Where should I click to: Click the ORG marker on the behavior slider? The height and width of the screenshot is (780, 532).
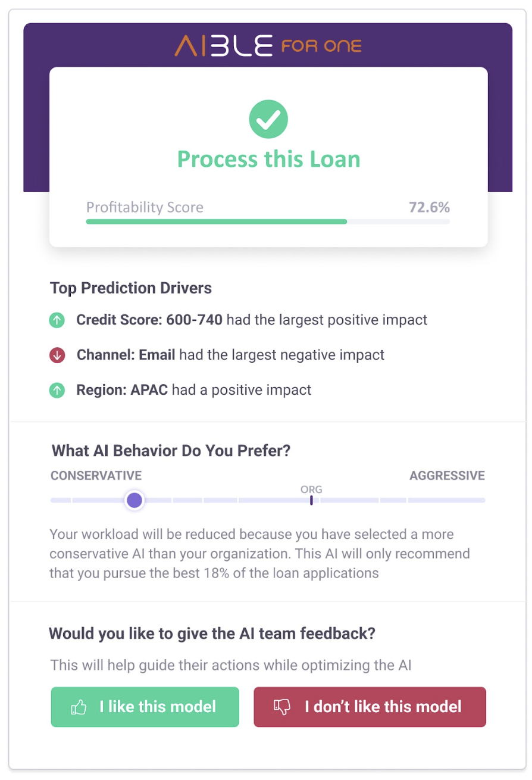tap(311, 500)
